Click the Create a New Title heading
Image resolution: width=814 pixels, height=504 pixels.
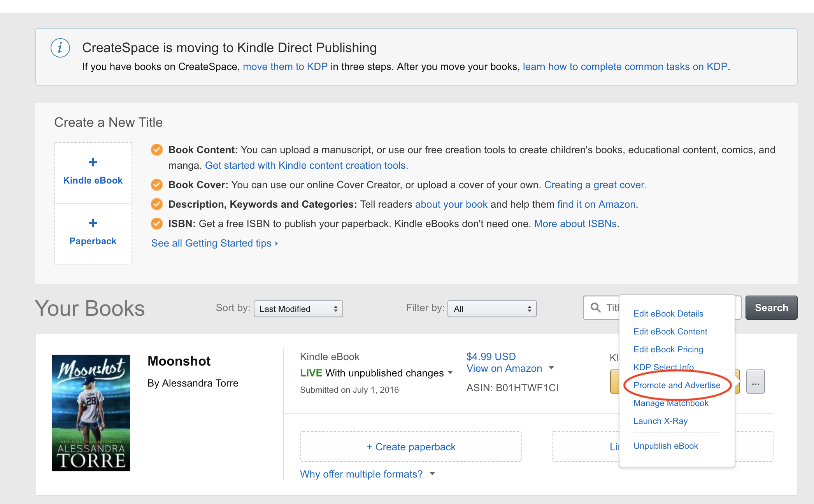108,122
